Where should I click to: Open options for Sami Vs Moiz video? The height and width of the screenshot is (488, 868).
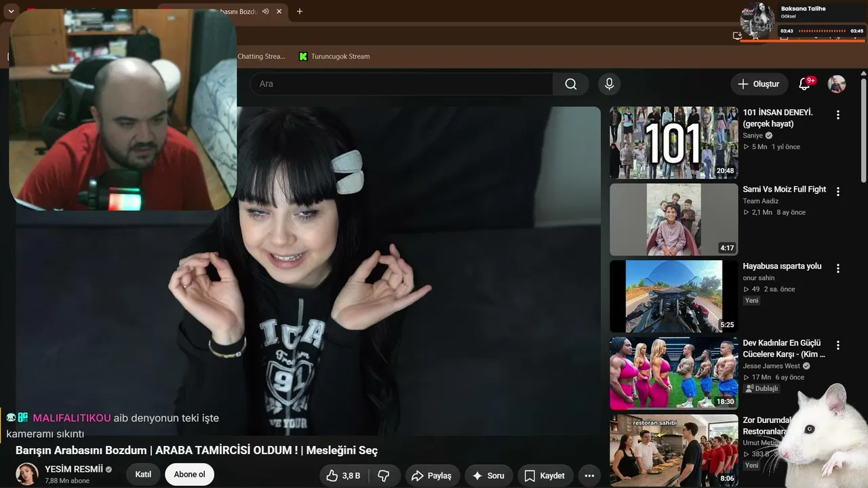click(838, 192)
